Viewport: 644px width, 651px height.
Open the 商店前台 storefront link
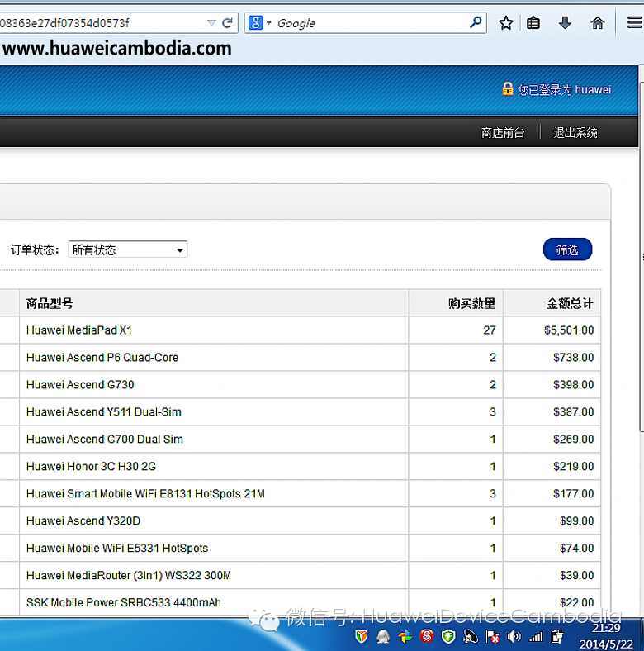(503, 133)
